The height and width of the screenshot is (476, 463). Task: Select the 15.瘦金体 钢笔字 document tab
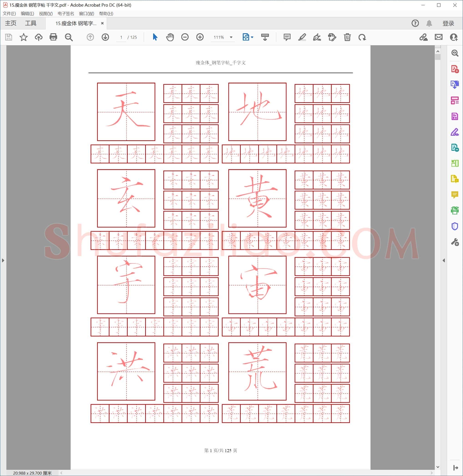pyautogui.click(x=76, y=23)
